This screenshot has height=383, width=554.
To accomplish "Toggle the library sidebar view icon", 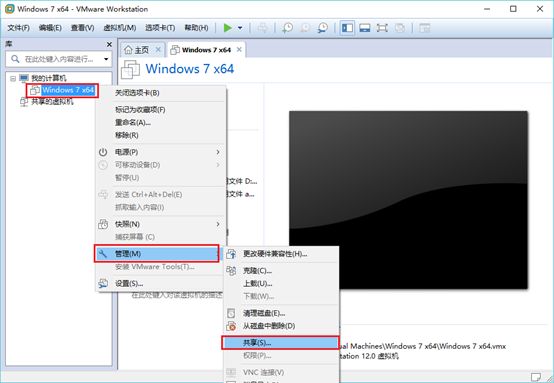I will click(x=347, y=28).
